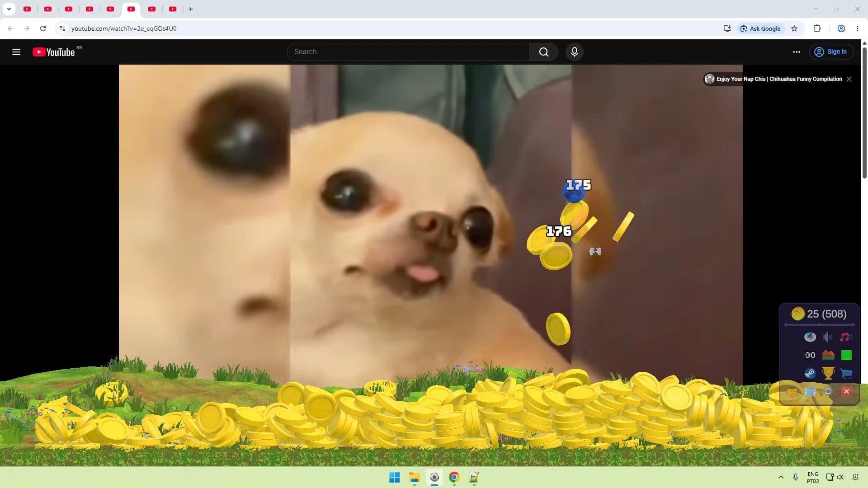
Task: Open the Windows Start menu
Action: tap(394, 477)
